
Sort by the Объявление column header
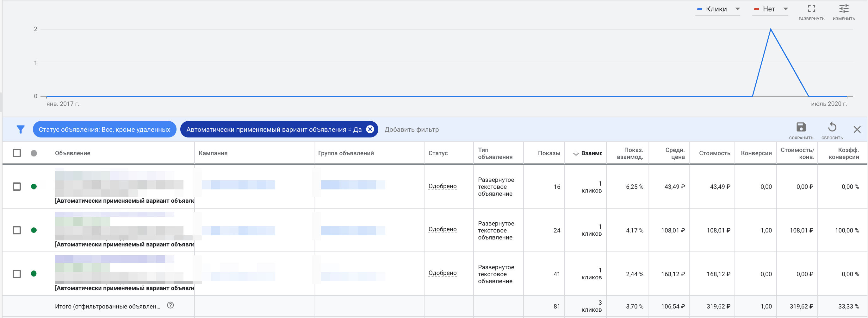72,153
